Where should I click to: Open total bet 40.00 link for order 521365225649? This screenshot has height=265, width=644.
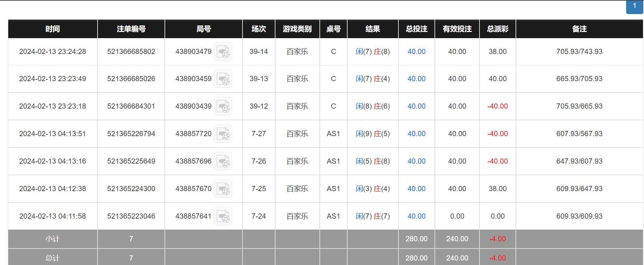tap(416, 161)
